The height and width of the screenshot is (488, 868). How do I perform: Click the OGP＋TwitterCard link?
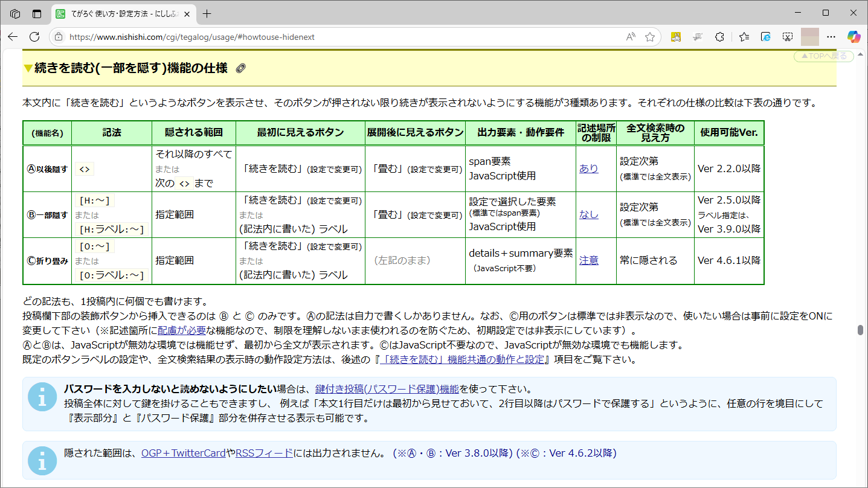pyautogui.click(x=183, y=454)
